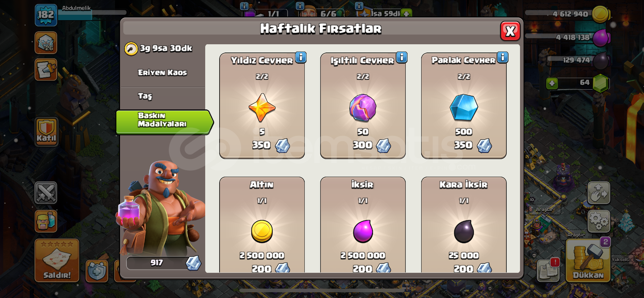This screenshot has height=298, width=644.
Task: Open the Dükkan shop button
Action: [588, 260]
